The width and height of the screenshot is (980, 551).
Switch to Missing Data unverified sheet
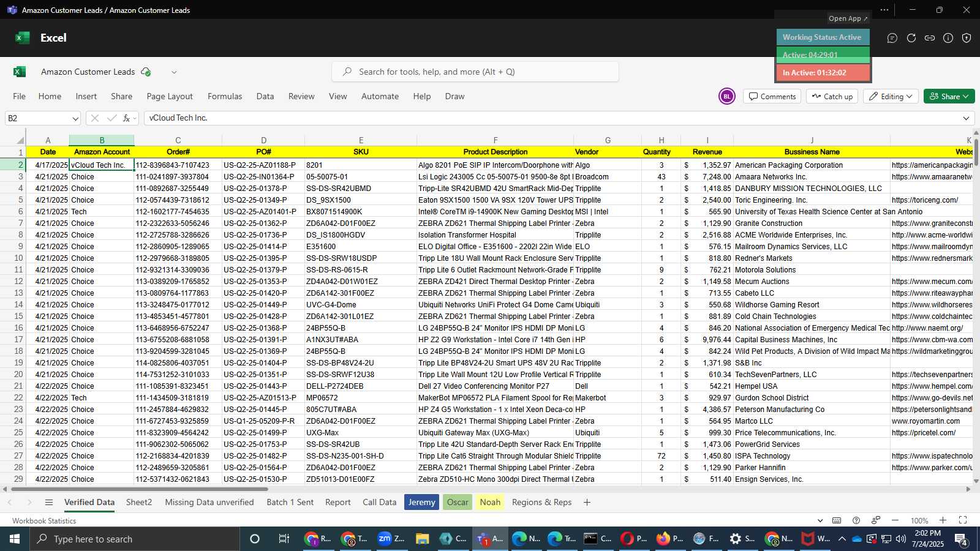click(x=209, y=502)
